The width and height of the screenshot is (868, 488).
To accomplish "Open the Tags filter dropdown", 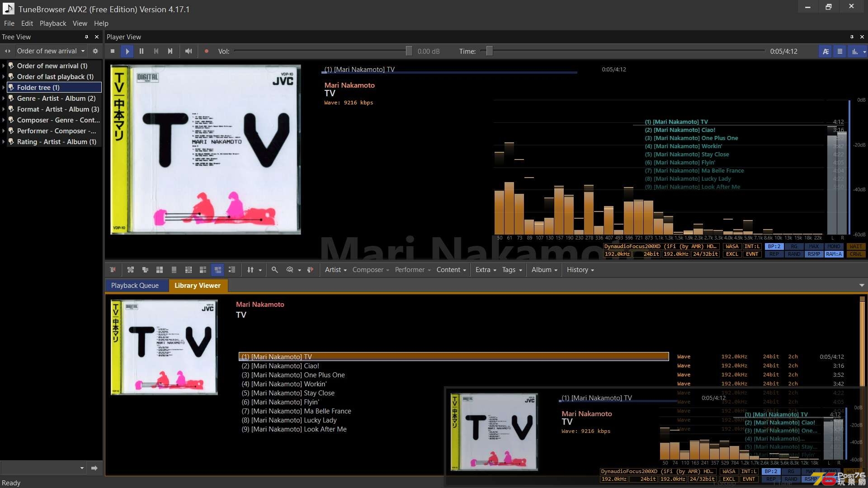I will 512,270.
